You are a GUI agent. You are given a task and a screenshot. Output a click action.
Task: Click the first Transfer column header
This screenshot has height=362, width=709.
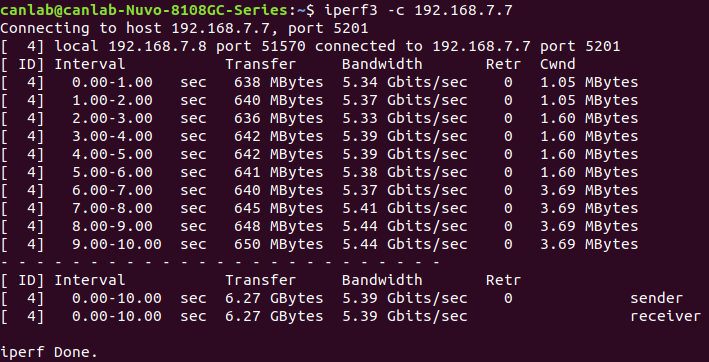[260, 64]
